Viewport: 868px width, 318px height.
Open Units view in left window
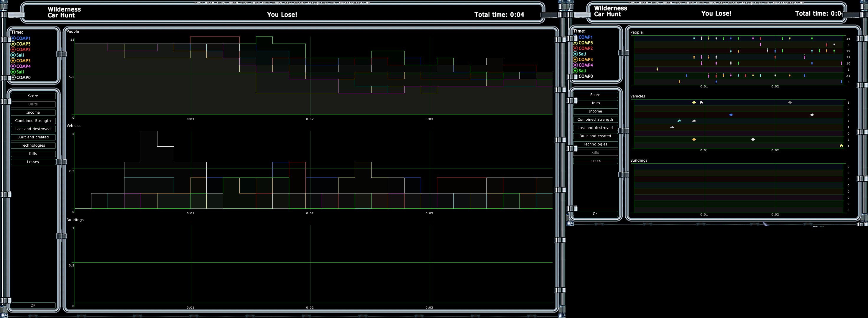tap(33, 104)
